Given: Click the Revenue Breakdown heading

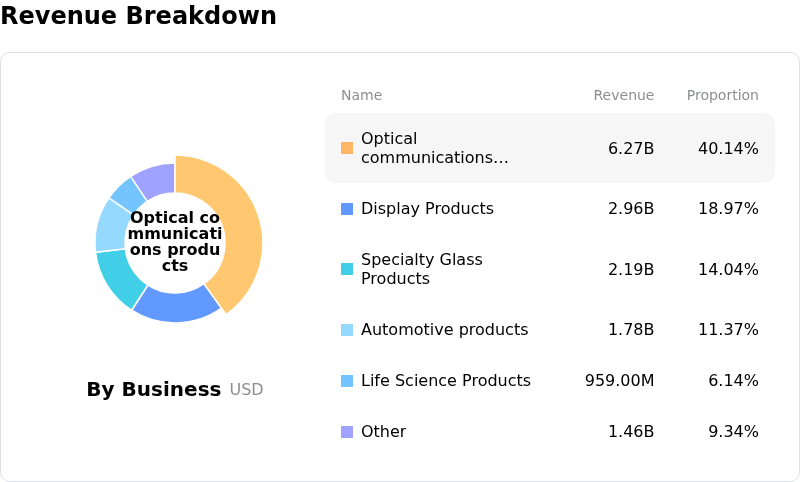Looking at the screenshot, I should (139, 16).
